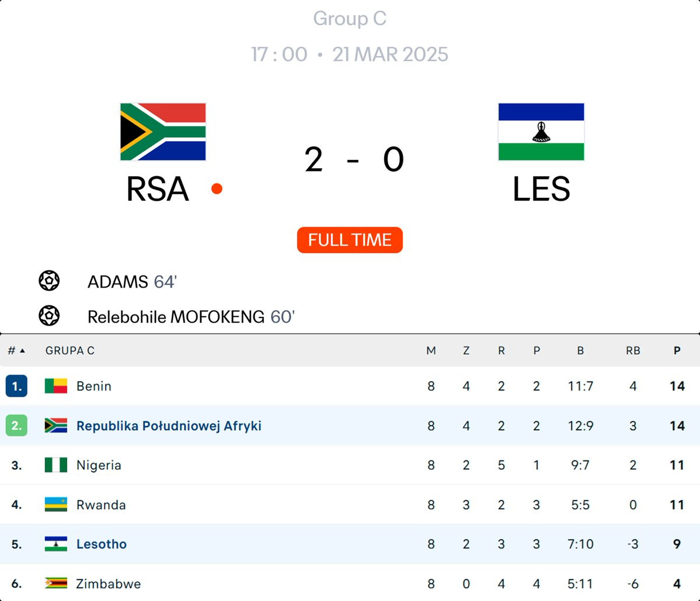Click the blue rank 1 position badge

coord(16,386)
